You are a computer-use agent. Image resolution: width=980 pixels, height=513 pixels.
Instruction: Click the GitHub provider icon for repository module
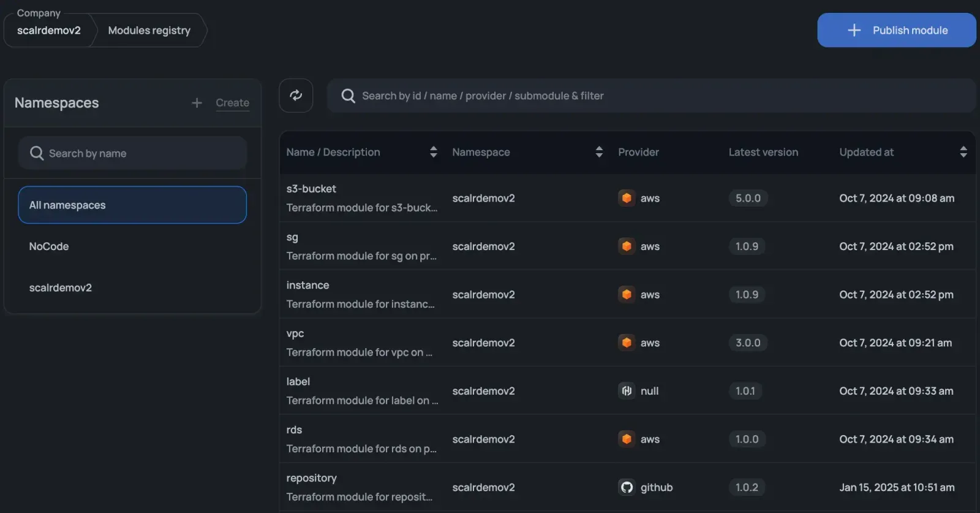tap(626, 487)
